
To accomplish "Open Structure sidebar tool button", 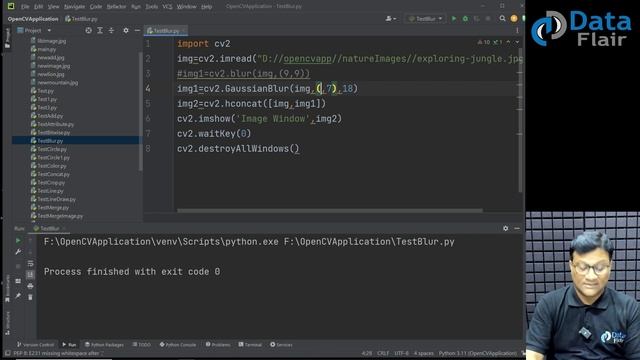I will coord(7,322).
